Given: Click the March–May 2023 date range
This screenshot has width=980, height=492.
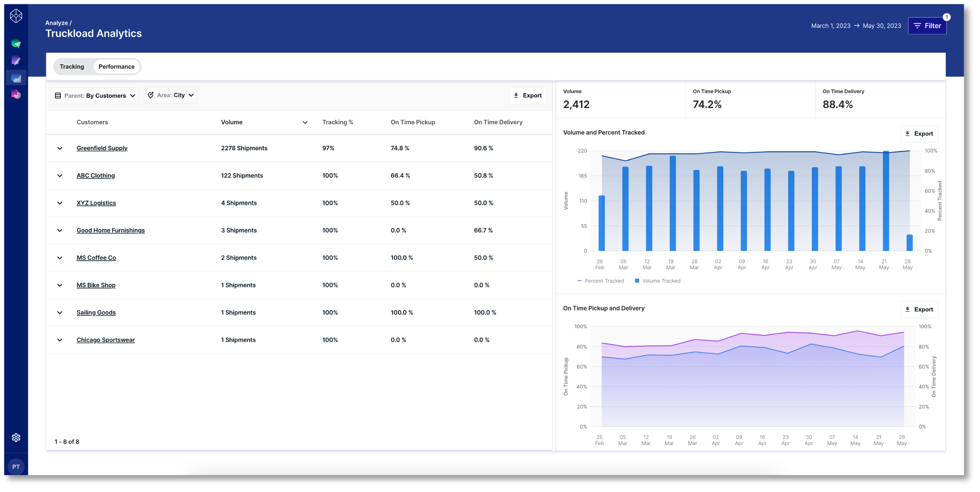Looking at the screenshot, I should tap(856, 26).
